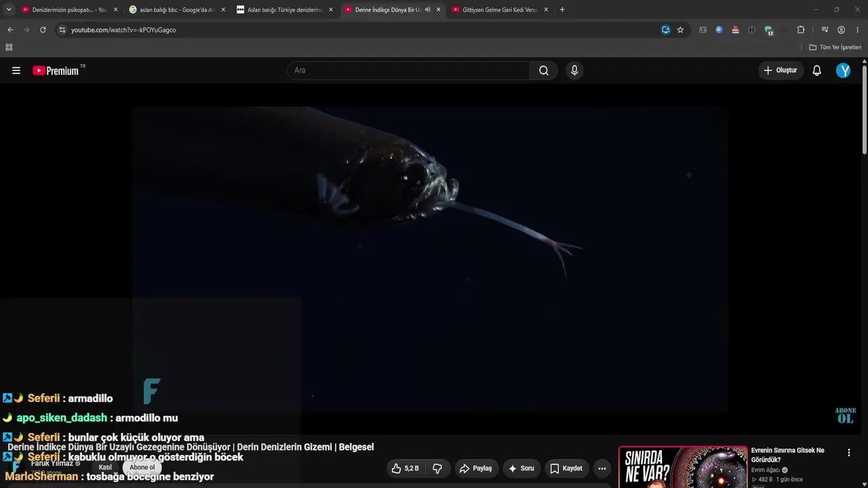Open Evrenin Sınırına Gitsek recommended video title
The image size is (868, 488).
click(788, 455)
